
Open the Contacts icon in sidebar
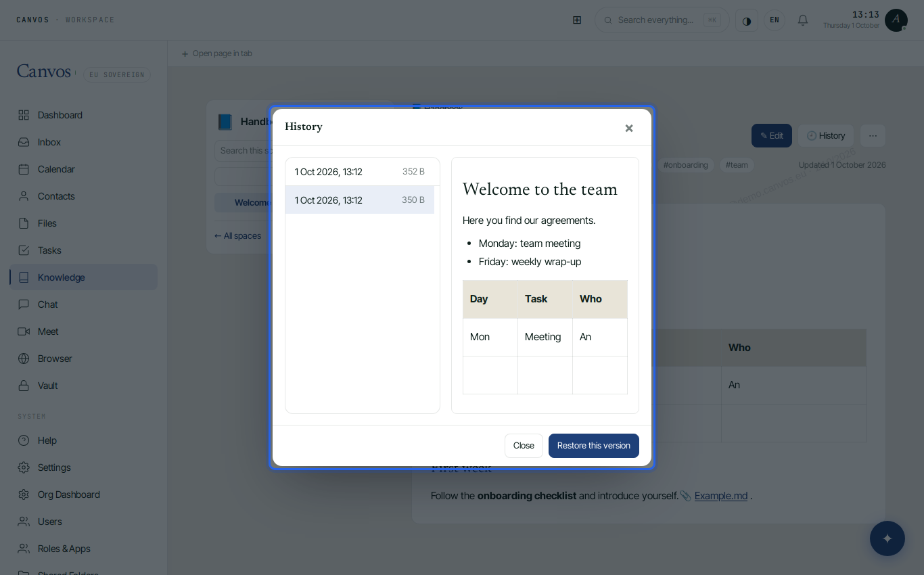pos(24,196)
